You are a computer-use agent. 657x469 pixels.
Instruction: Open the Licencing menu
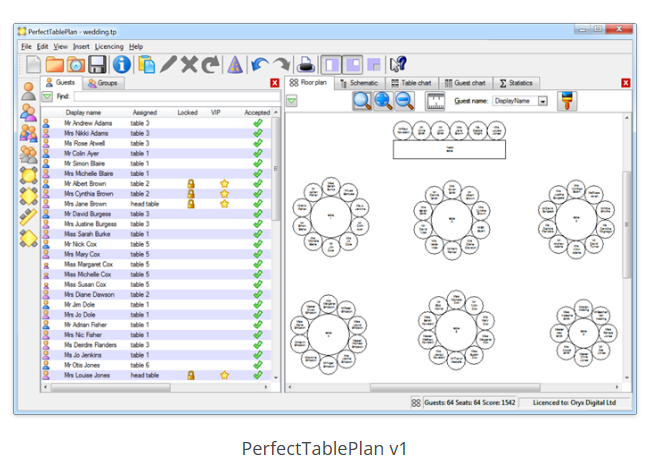[x=109, y=47]
